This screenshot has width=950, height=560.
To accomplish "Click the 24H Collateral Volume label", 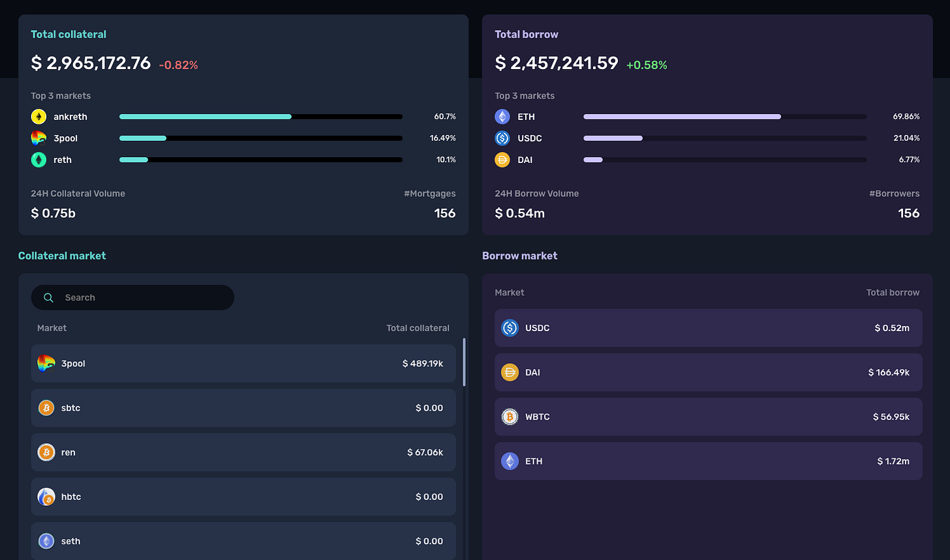I will 78,194.
